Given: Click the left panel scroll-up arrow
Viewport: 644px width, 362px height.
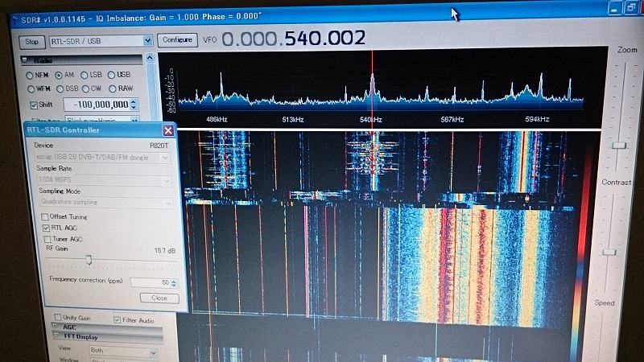Looking at the screenshot, I should click(x=150, y=58).
